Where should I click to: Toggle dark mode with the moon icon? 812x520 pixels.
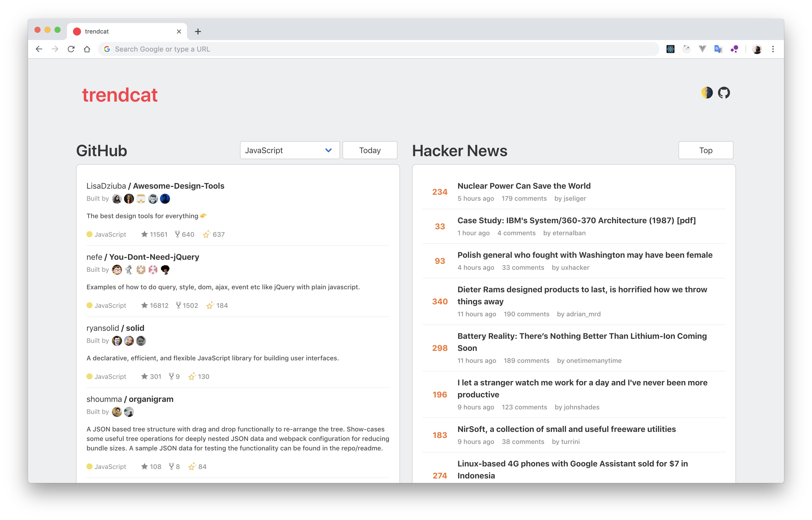pos(706,93)
